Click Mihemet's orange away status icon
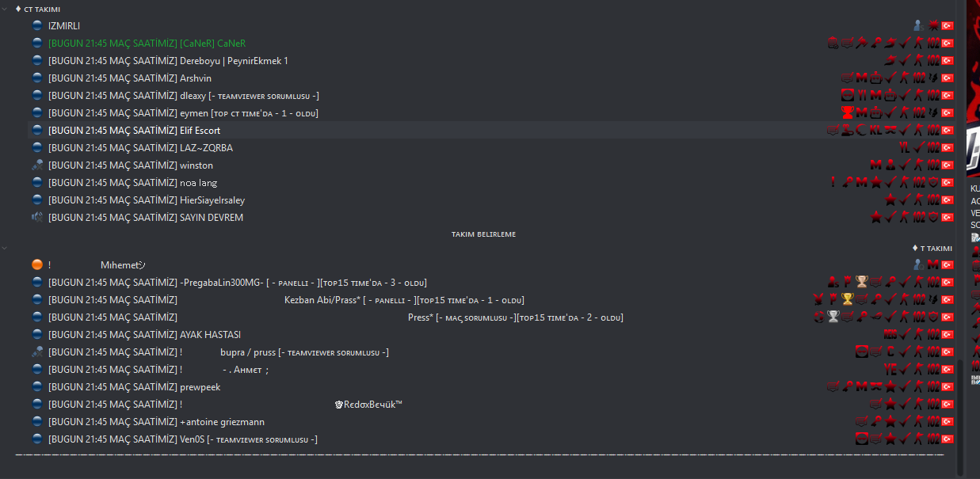Screen dimensions: 980x479 click(37, 265)
